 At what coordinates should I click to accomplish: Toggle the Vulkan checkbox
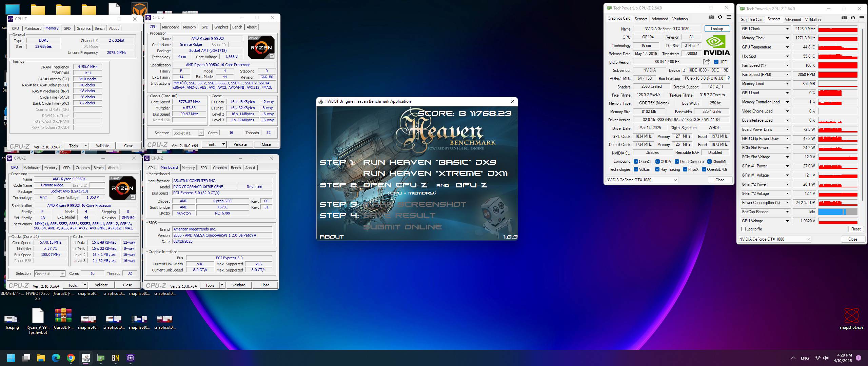[636, 169]
